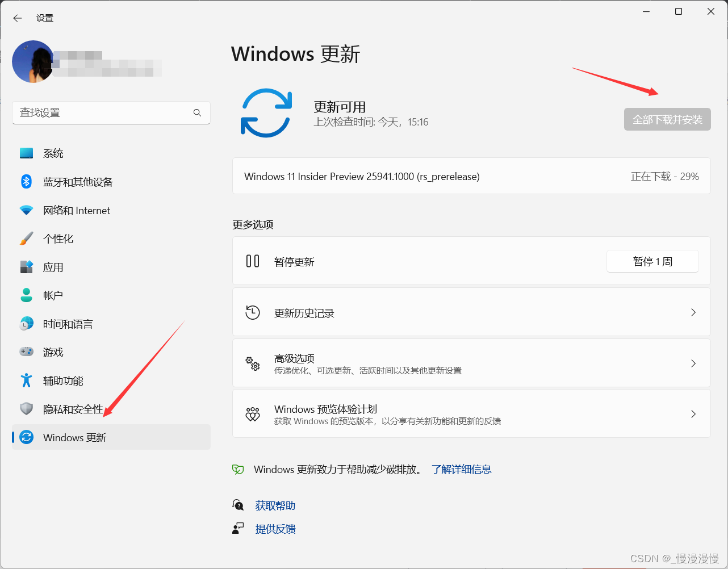This screenshot has width=728, height=569.
Task: Click the search magnifier icon
Action: pyautogui.click(x=197, y=112)
